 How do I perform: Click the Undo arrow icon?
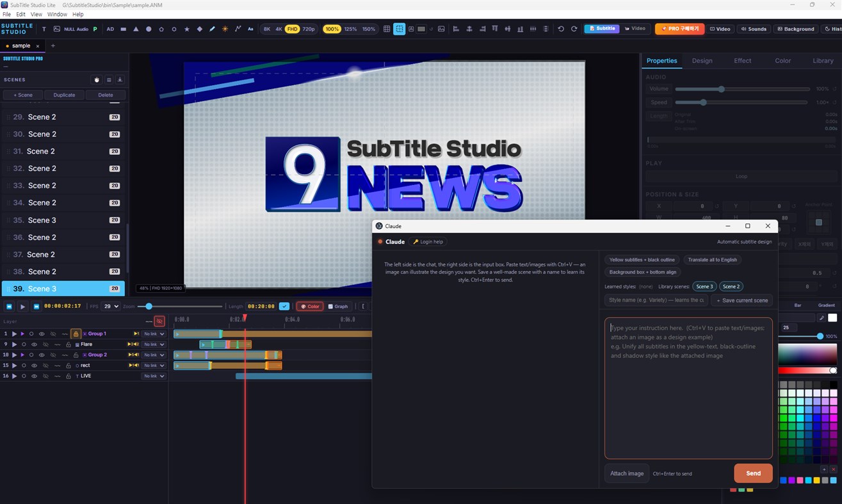click(x=561, y=29)
